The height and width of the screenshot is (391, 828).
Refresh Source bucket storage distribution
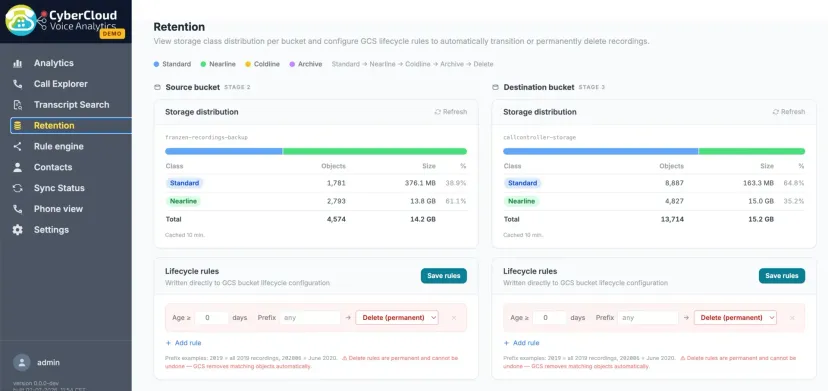(x=450, y=112)
